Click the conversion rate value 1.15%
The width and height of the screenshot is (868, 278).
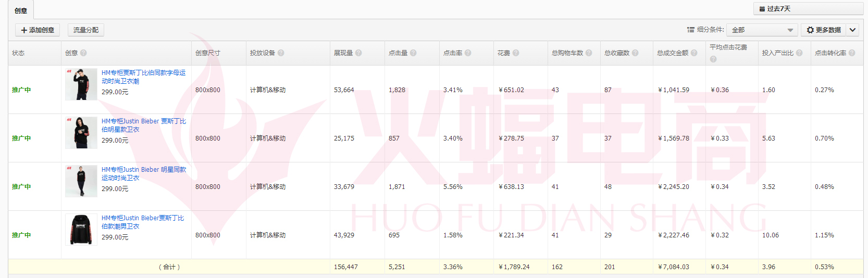[824, 235]
